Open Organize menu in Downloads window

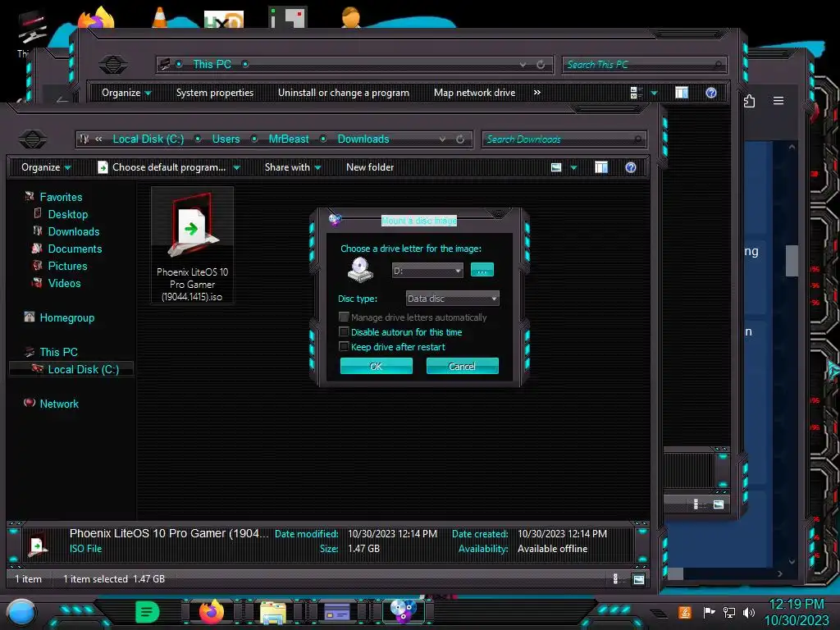(46, 167)
